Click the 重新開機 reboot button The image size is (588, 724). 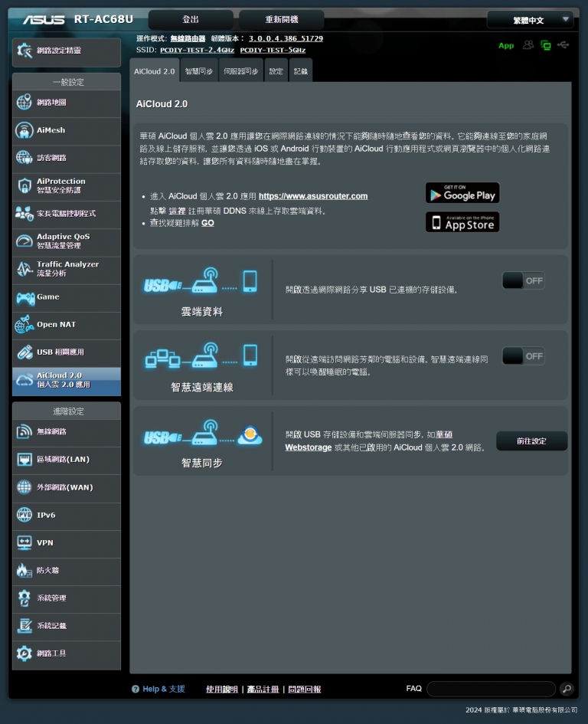282,19
